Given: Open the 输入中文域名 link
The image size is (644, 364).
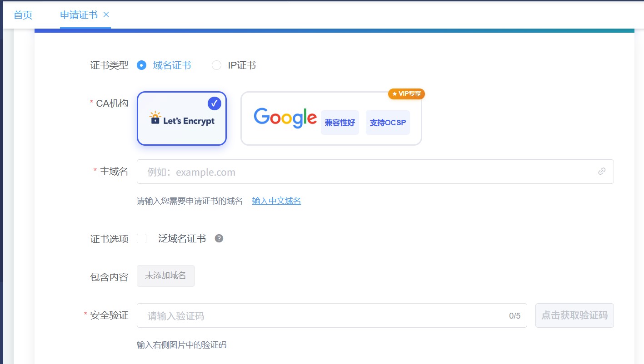Looking at the screenshot, I should point(276,201).
